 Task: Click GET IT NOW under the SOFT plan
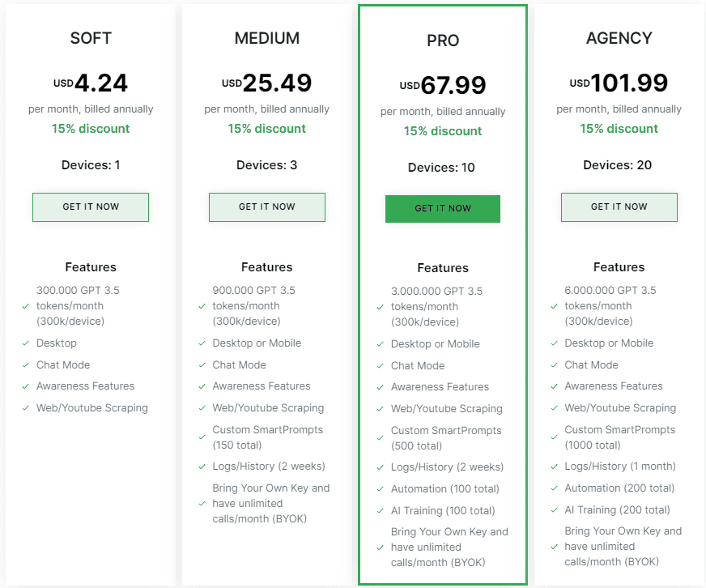pos(90,207)
